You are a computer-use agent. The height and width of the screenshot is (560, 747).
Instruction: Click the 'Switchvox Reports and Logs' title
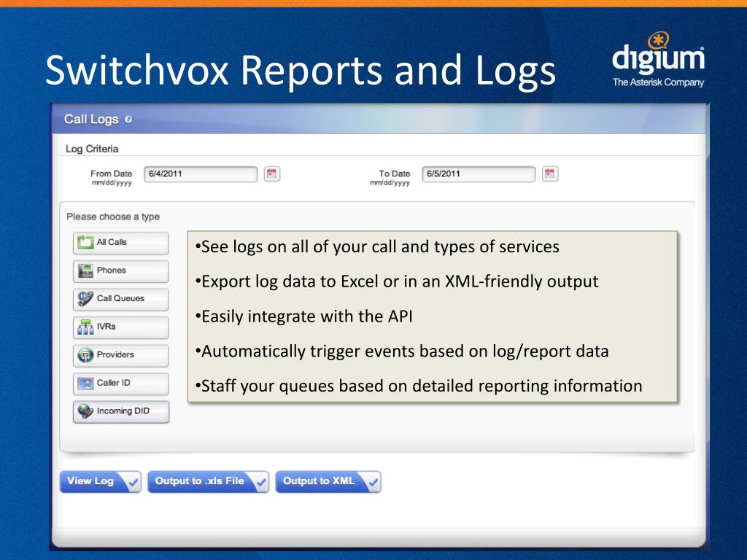tap(301, 71)
